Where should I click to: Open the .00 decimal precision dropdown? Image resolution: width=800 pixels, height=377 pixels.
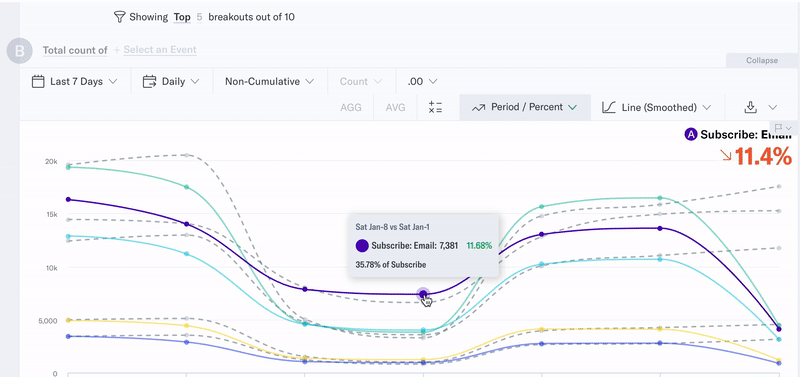[422, 82]
